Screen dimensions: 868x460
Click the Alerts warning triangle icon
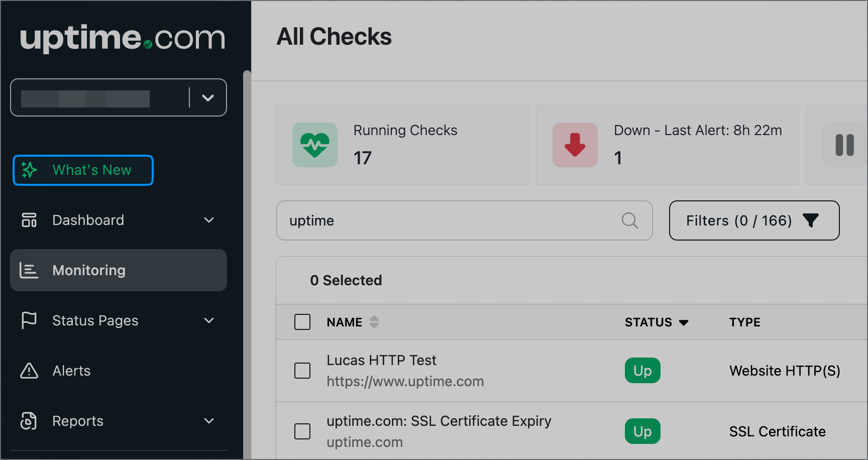[x=29, y=371]
